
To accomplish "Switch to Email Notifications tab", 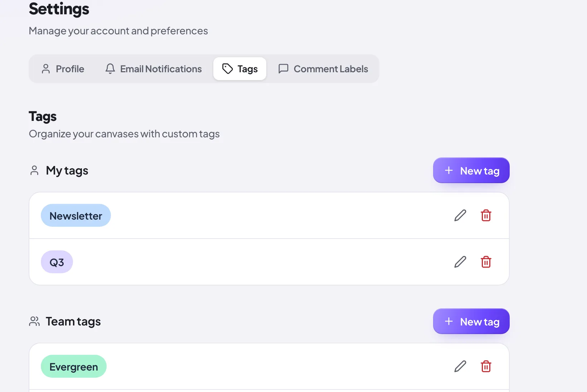I will pos(154,69).
